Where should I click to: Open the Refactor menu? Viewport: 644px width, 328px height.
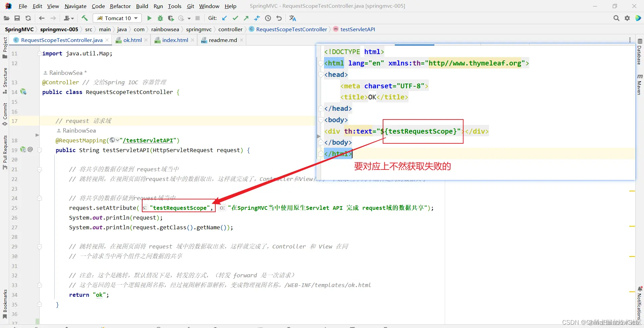[120, 6]
